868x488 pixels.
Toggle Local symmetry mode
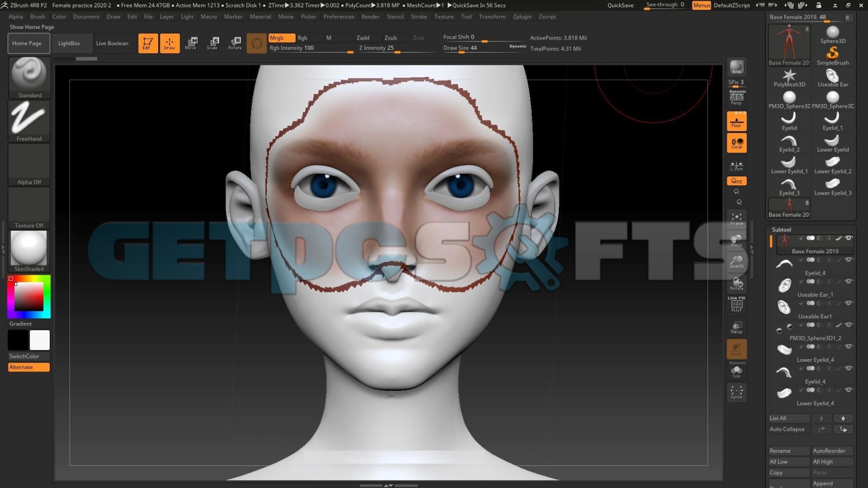[x=736, y=143]
